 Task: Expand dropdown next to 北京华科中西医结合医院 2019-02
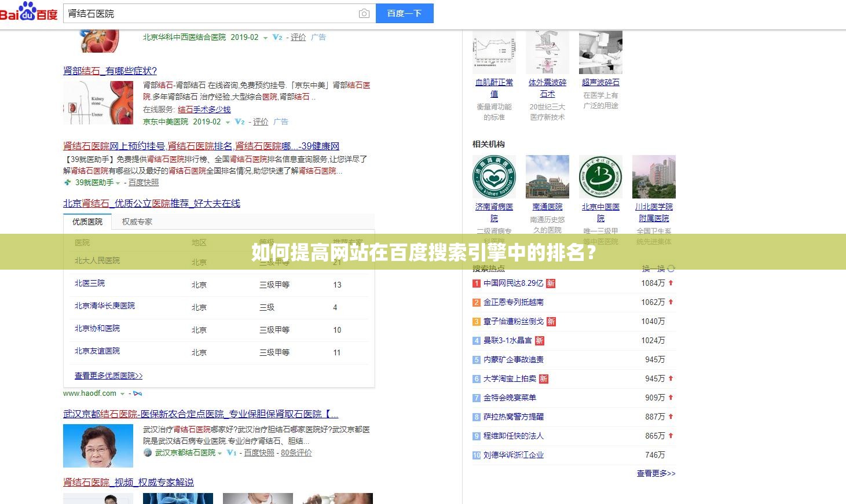click(x=266, y=38)
